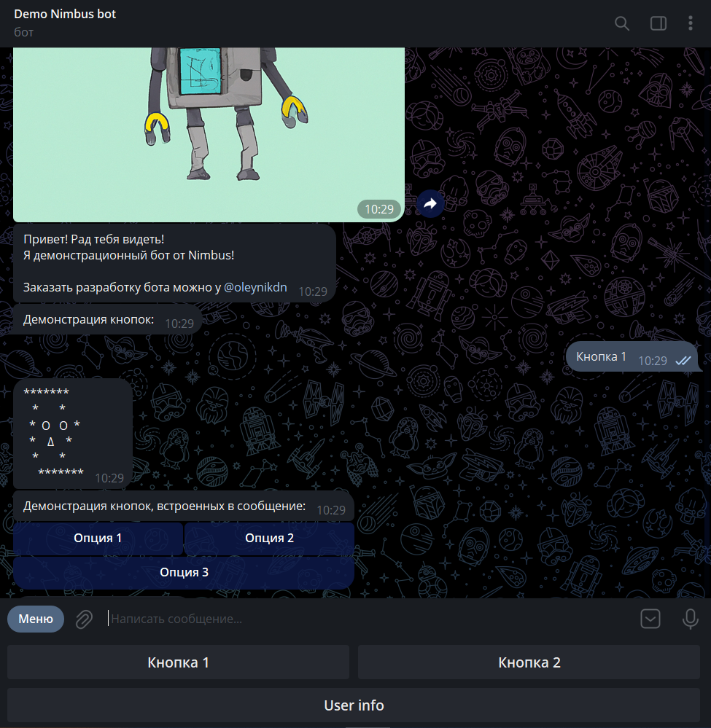This screenshot has width=711, height=728.
Task: Toggle the right sidebar panel icon
Action: (658, 23)
